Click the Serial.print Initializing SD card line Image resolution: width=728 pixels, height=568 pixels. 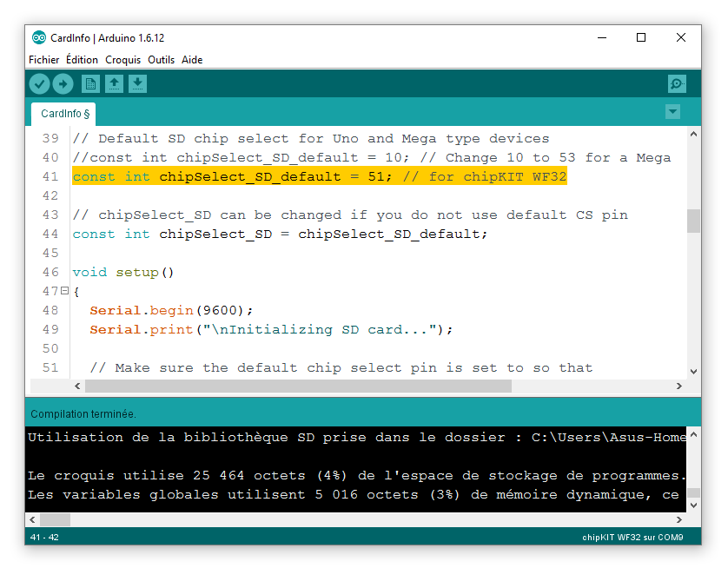click(x=271, y=329)
